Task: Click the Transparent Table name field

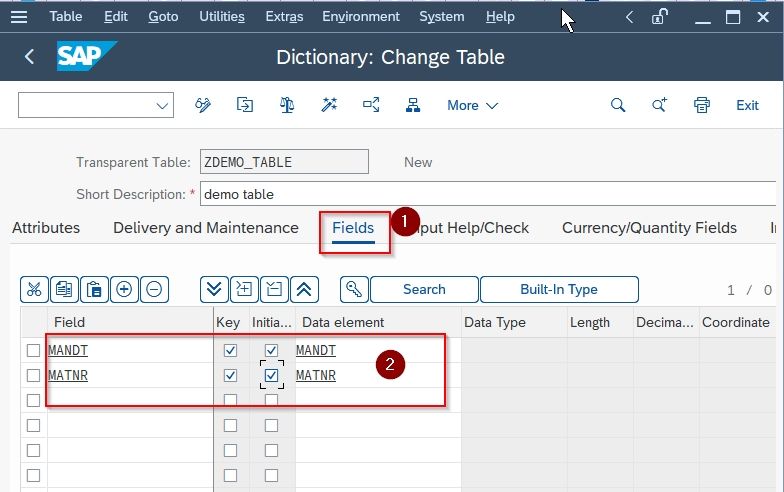Action: (x=284, y=162)
